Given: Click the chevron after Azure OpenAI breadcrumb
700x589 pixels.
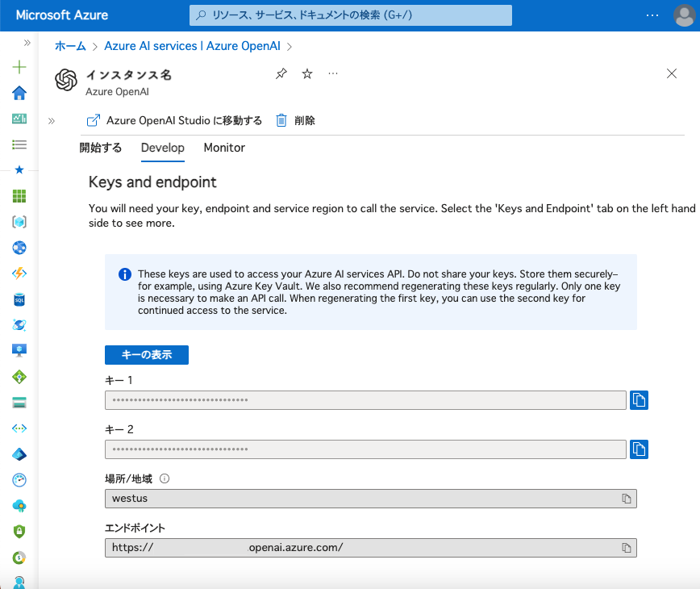Looking at the screenshot, I should [290, 47].
